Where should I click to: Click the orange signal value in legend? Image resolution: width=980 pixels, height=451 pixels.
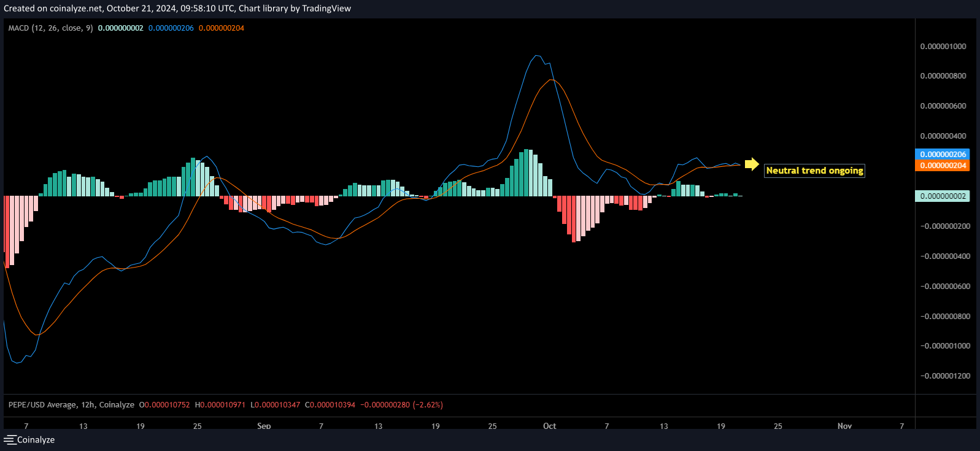pyautogui.click(x=221, y=28)
